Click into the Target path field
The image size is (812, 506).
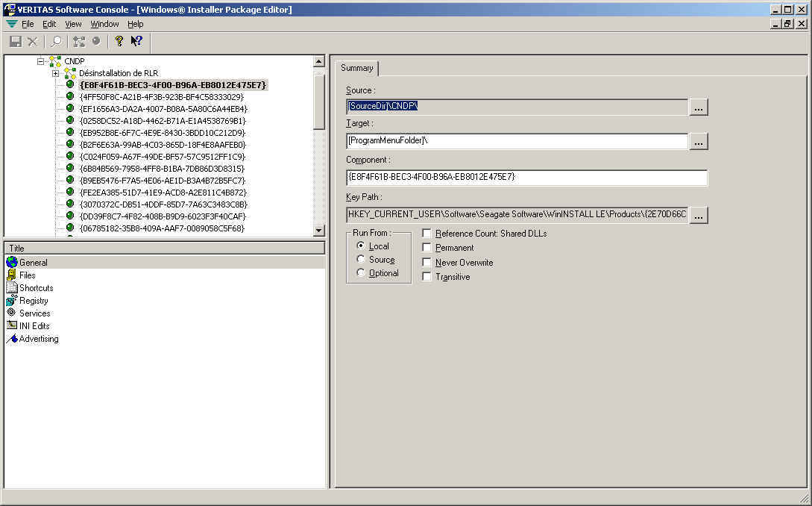pos(517,141)
